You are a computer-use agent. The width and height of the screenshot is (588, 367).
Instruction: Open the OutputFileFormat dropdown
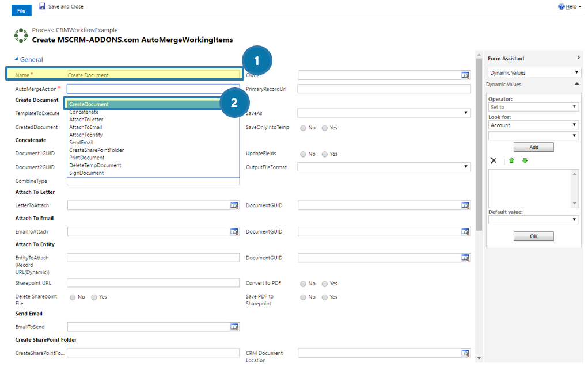click(384, 167)
